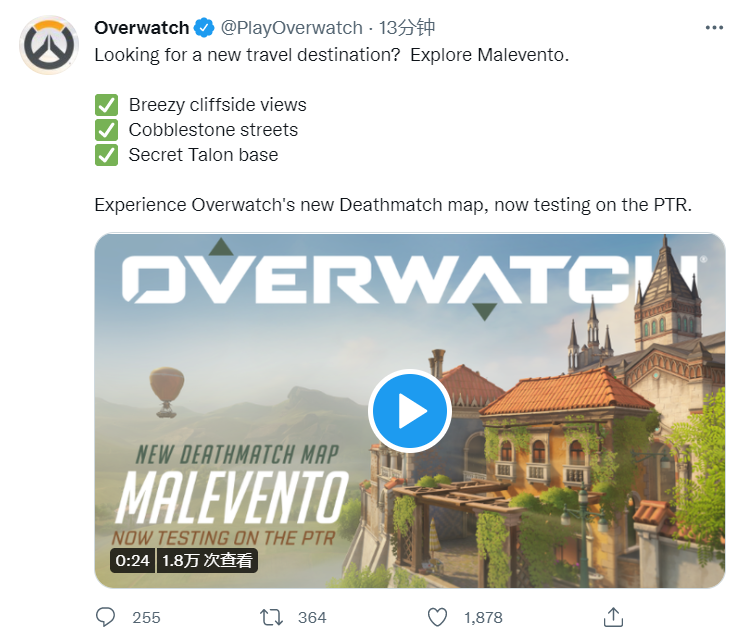Open the Overwatch display name link

141,28
